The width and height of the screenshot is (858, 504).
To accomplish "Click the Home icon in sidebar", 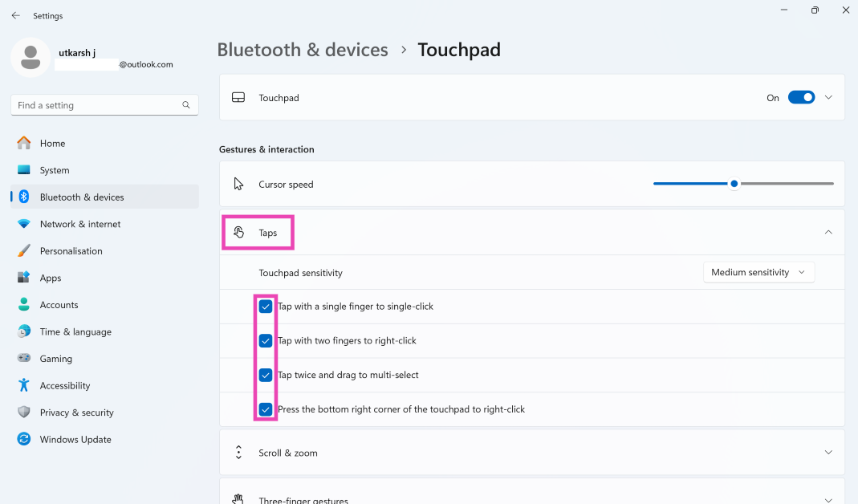I will point(24,144).
